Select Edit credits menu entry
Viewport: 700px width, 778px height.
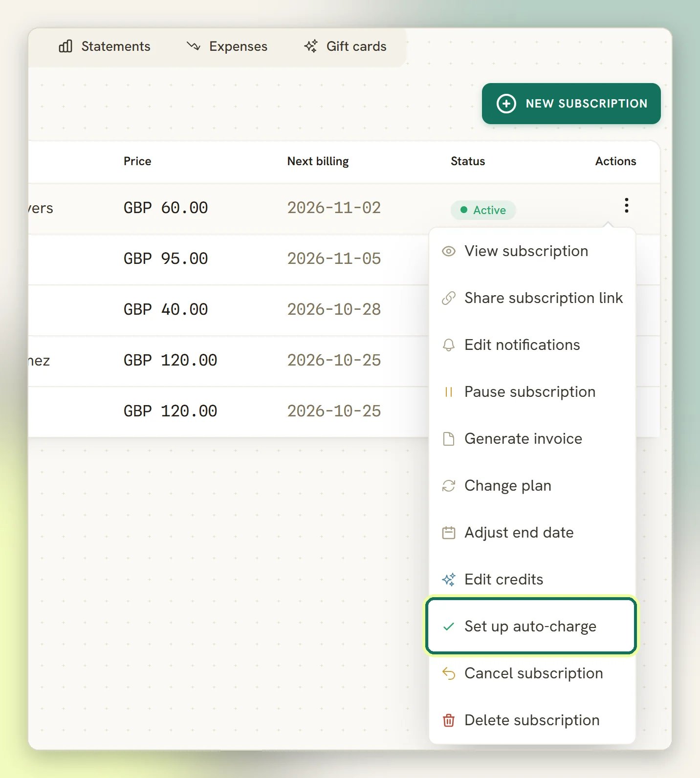coord(532,580)
